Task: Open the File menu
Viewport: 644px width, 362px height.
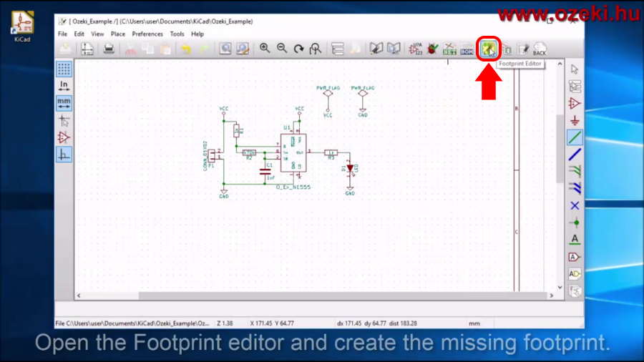Action: pyautogui.click(x=62, y=34)
